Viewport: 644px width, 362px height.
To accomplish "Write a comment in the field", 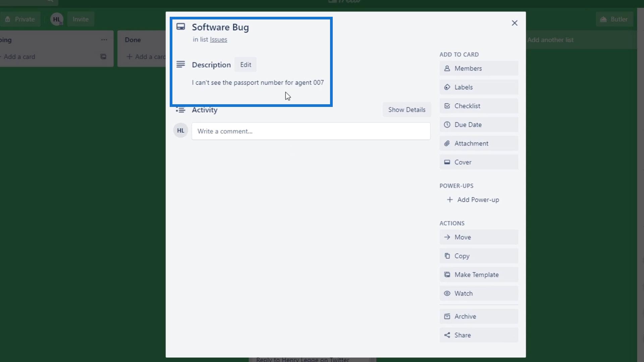I will coord(311,131).
